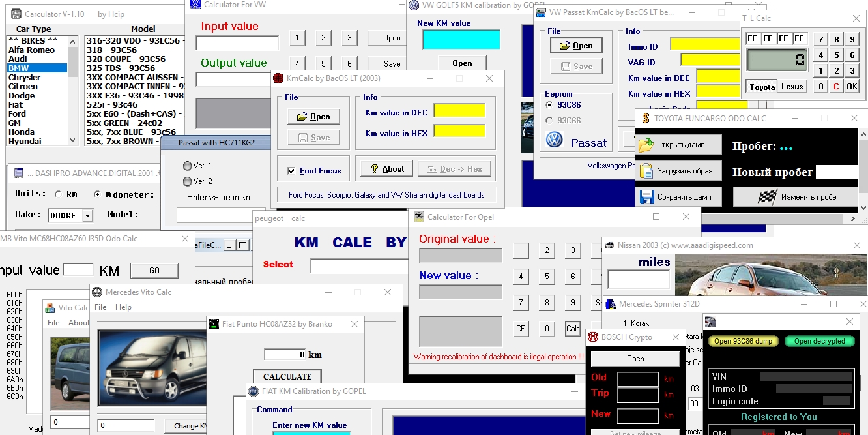Click the Input value field in Calculator For VW
Image resolution: width=868 pixels, height=435 pixels.
click(x=237, y=43)
